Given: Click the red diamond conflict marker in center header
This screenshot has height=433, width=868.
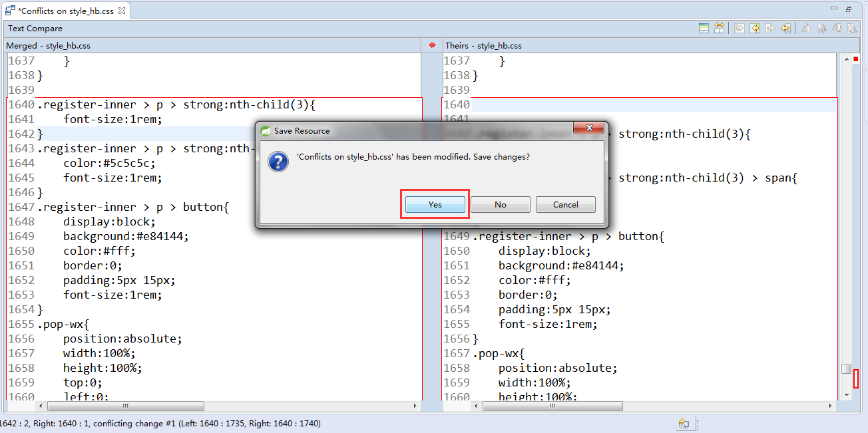Looking at the screenshot, I should point(432,45).
